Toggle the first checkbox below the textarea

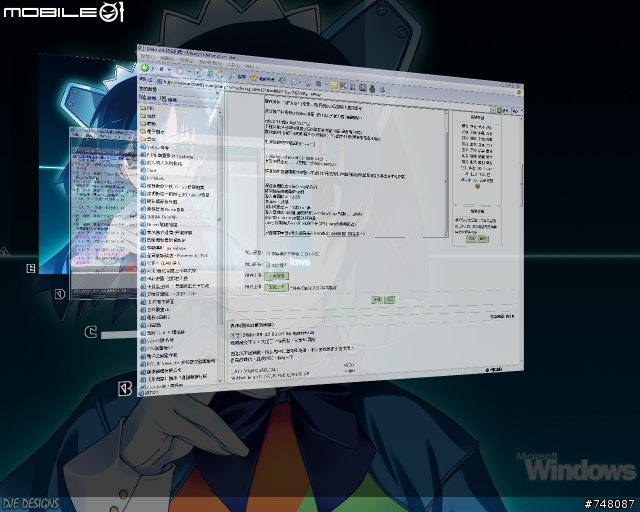268,254
